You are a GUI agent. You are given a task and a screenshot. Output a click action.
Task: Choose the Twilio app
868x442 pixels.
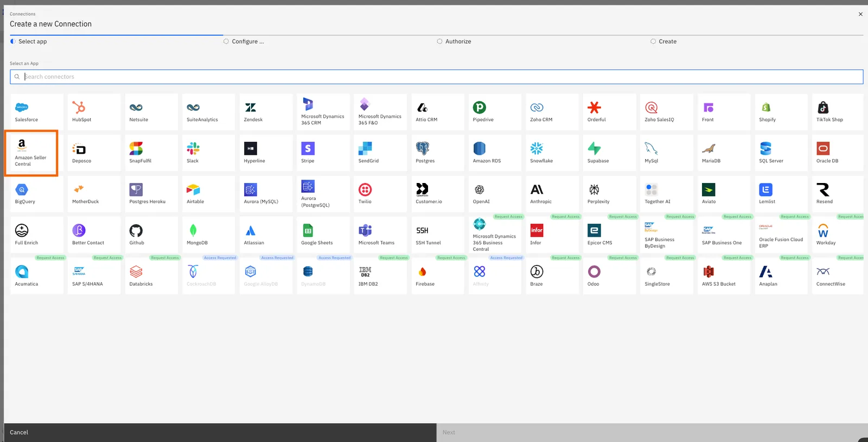tap(380, 194)
